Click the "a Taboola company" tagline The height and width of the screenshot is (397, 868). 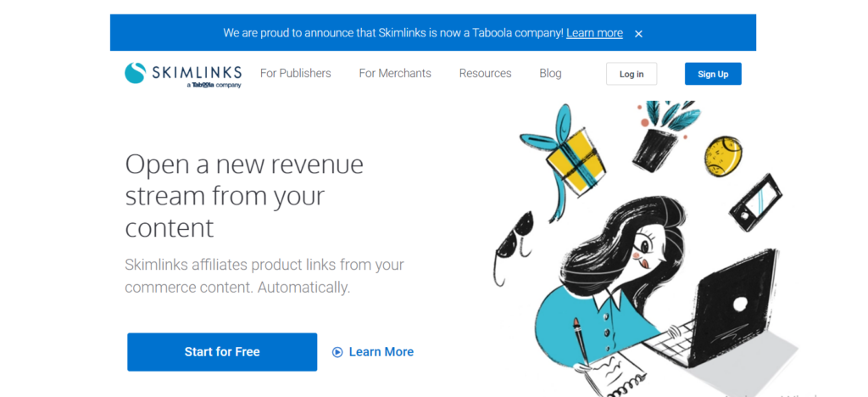[x=214, y=85]
